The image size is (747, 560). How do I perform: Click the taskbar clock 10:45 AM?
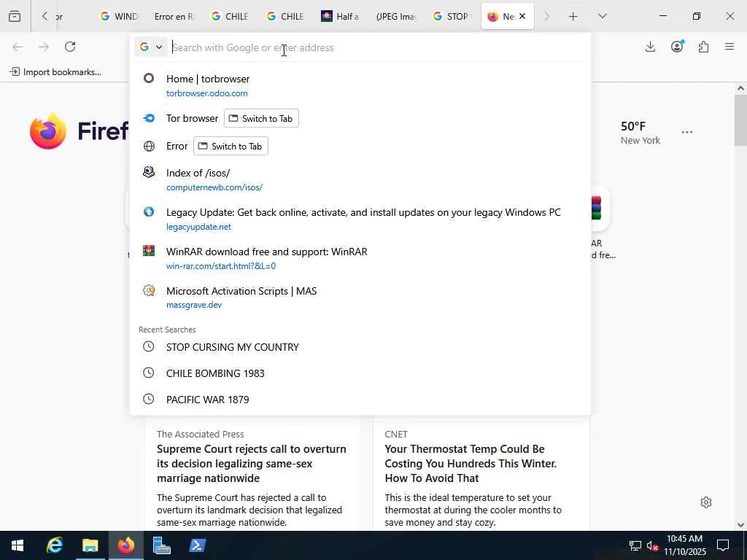click(685, 545)
